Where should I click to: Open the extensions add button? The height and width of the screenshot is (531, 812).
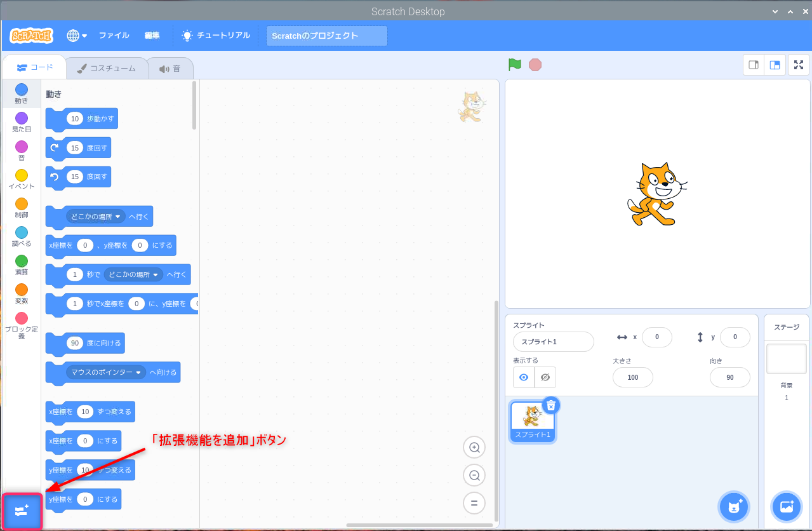[x=22, y=511]
